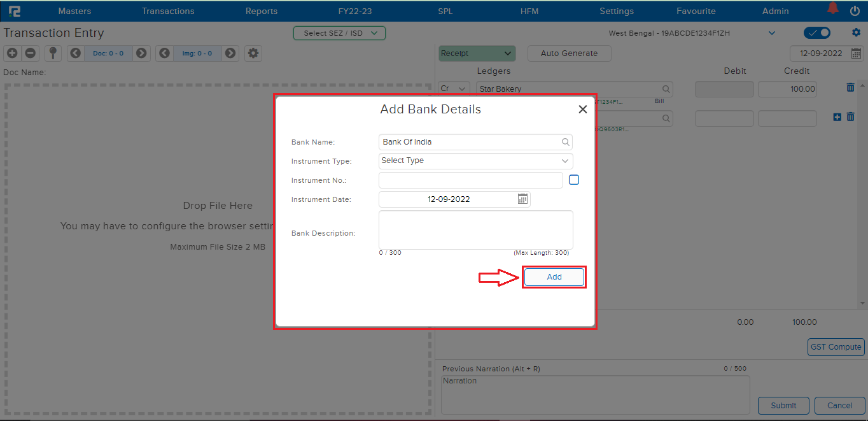868x421 pixels.
Task: Click the power icon at top right
Action: tap(854, 10)
